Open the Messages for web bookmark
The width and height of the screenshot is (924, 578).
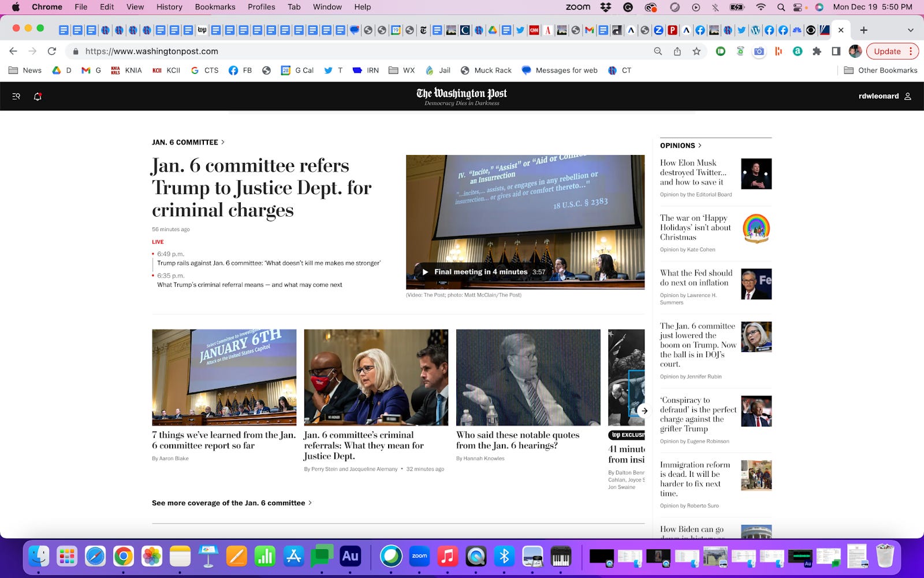(x=560, y=71)
